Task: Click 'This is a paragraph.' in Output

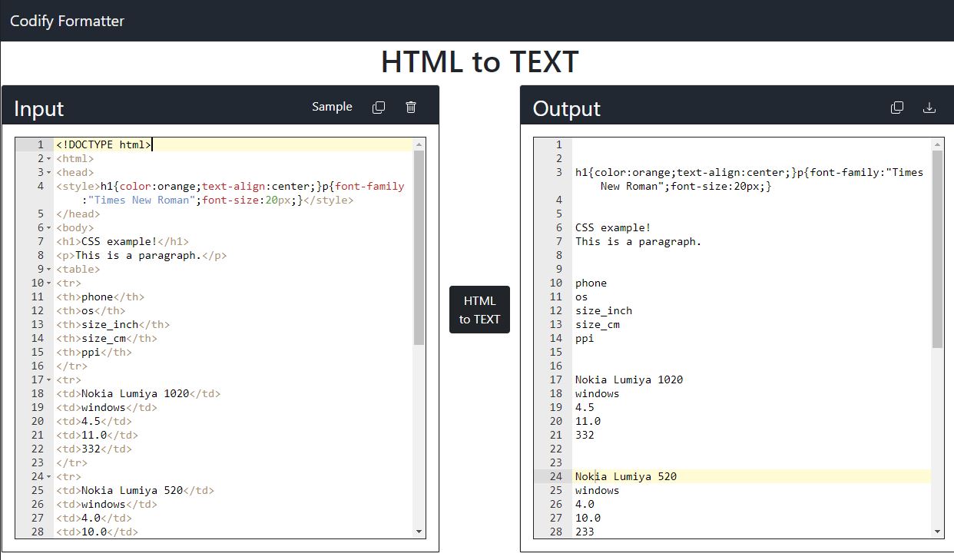Action: tap(638, 241)
